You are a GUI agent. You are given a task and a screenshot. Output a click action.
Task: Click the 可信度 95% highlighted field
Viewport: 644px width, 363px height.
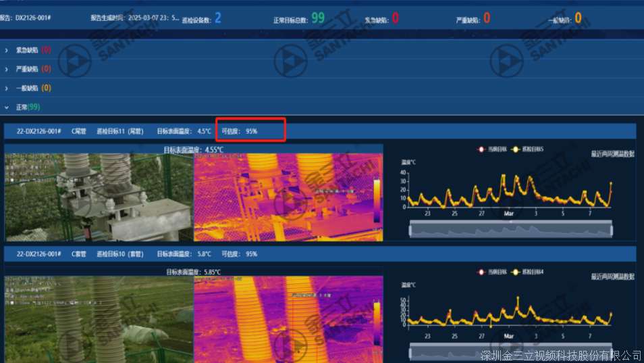tap(250, 131)
